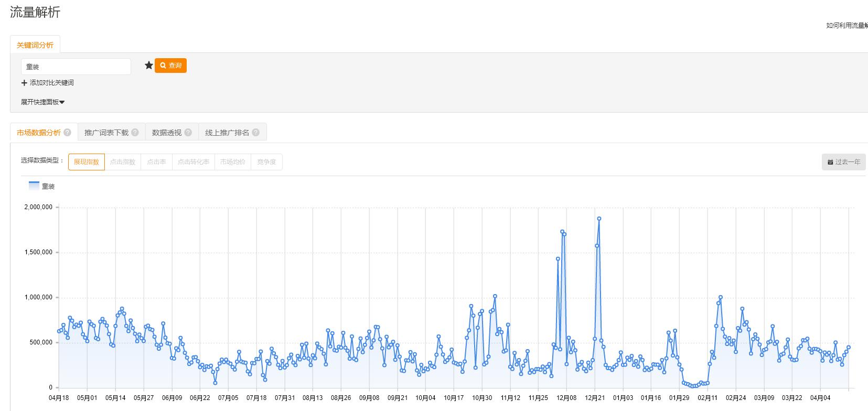
Task: Select 竞争度 data type
Action: pyautogui.click(x=266, y=162)
